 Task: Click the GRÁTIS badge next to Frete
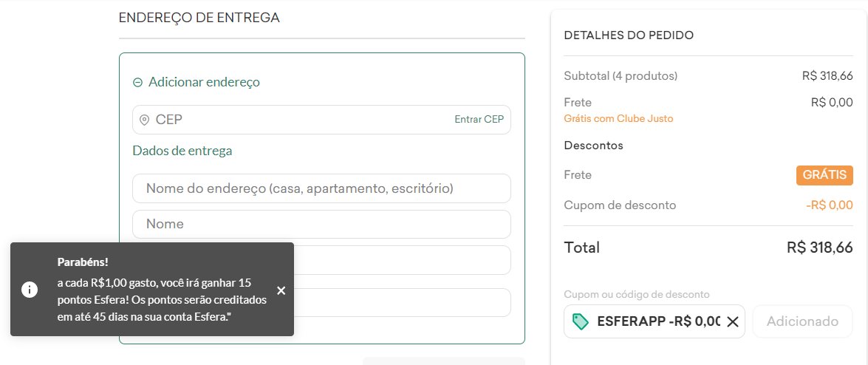point(824,175)
